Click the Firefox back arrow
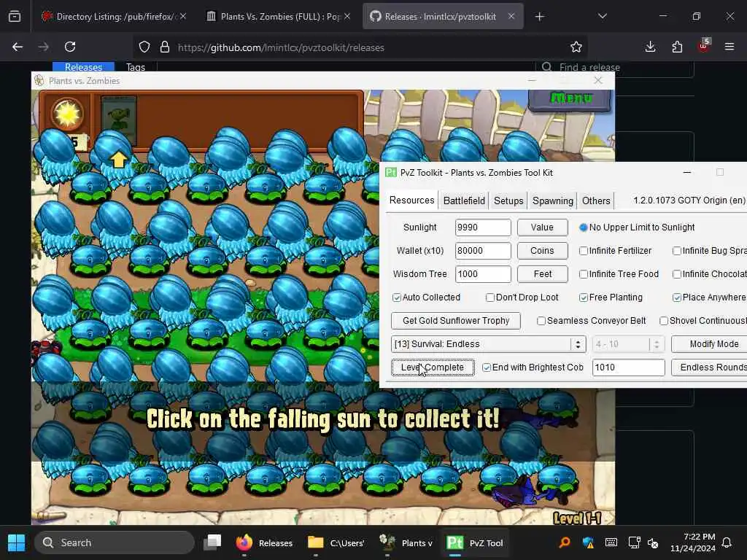 [18, 47]
